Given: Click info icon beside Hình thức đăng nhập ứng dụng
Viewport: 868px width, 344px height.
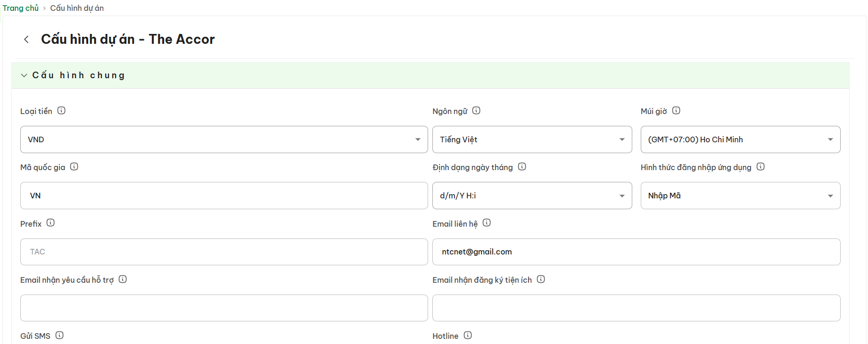Looking at the screenshot, I should (x=761, y=167).
